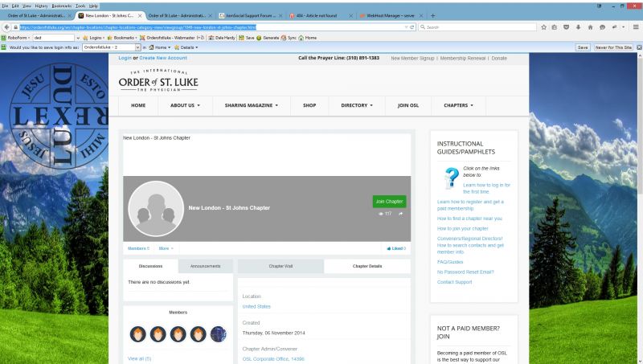
Task: Click in the browser Search field
Action: (477, 27)
